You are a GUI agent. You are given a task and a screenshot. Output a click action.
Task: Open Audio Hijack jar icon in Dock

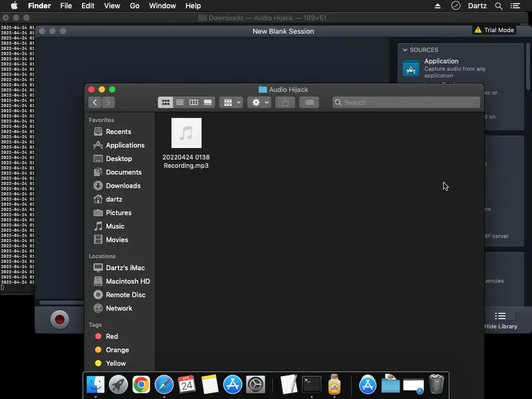(x=335, y=384)
